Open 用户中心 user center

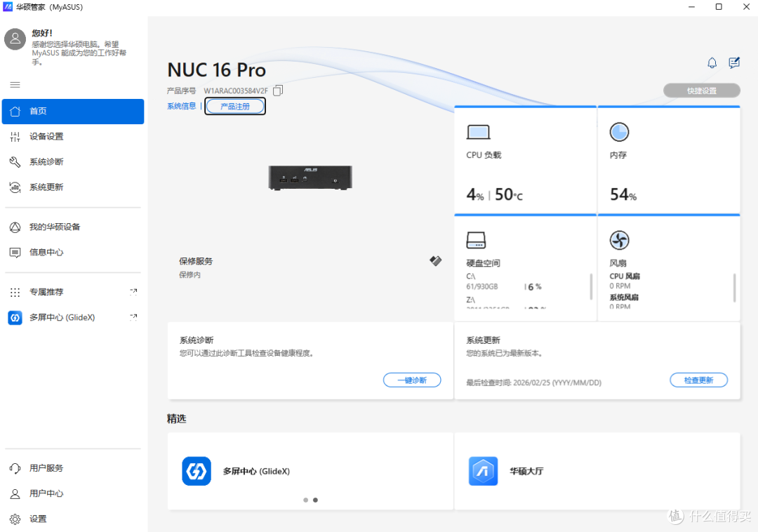(73, 493)
